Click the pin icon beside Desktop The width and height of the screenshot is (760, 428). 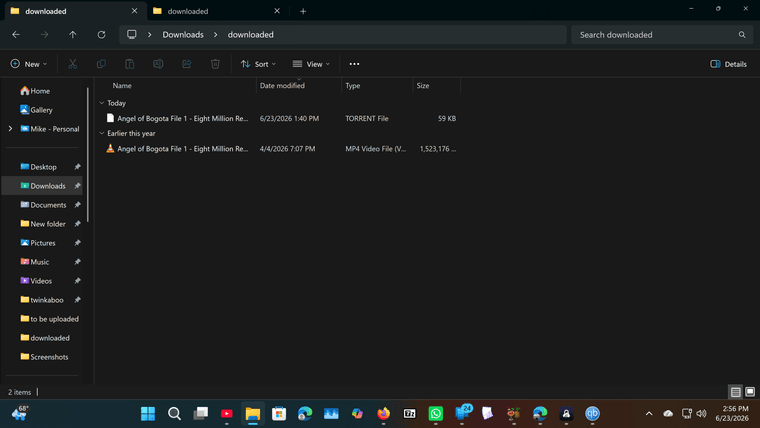click(x=77, y=167)
